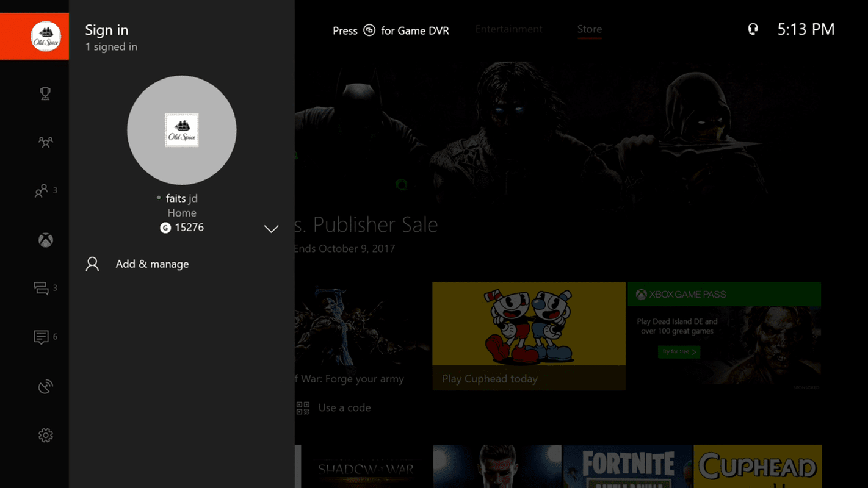Click the Add & manage person icon
Screen dimensions: 868x488
click(x=92, y=264)
